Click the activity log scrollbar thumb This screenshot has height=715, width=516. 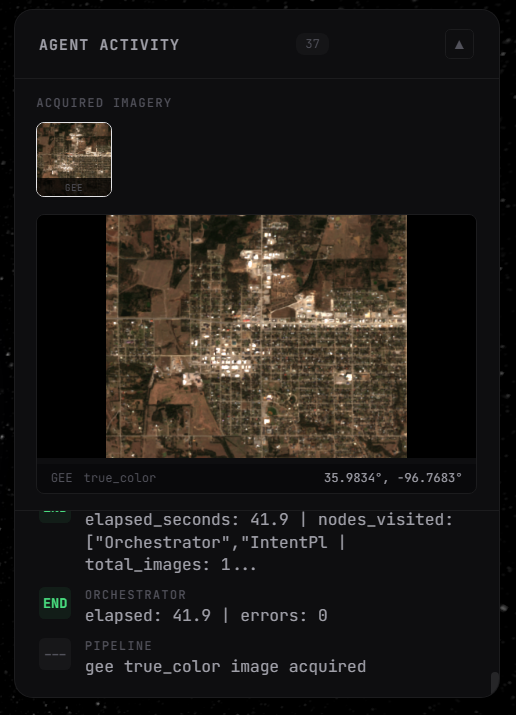tap(495, 682)
